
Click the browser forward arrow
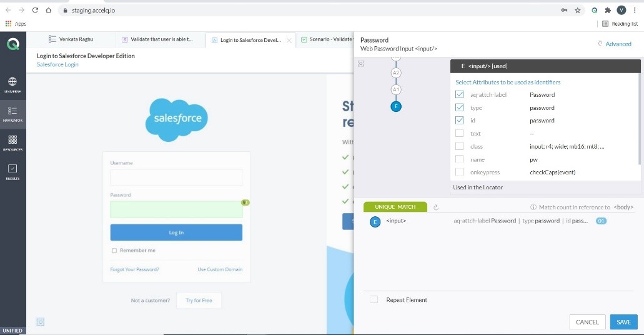click(x=22, y=10)
